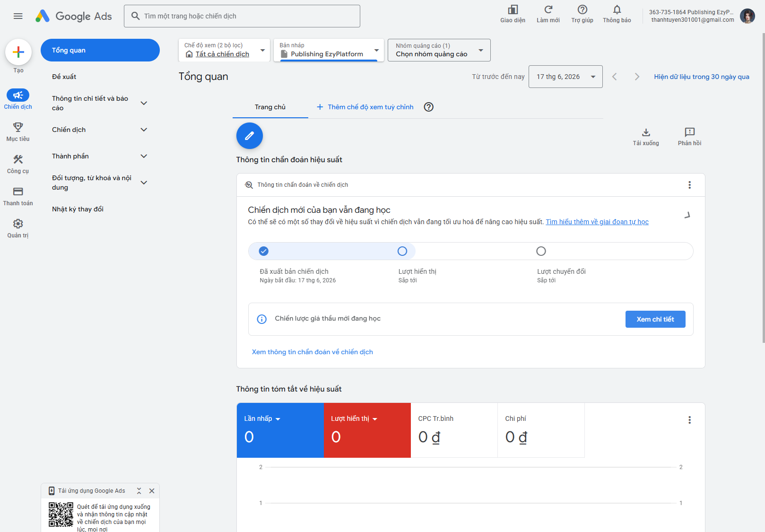Click Tải xuống download icon
The width and height of the screenshot is (765, 532).
(646, 132)
